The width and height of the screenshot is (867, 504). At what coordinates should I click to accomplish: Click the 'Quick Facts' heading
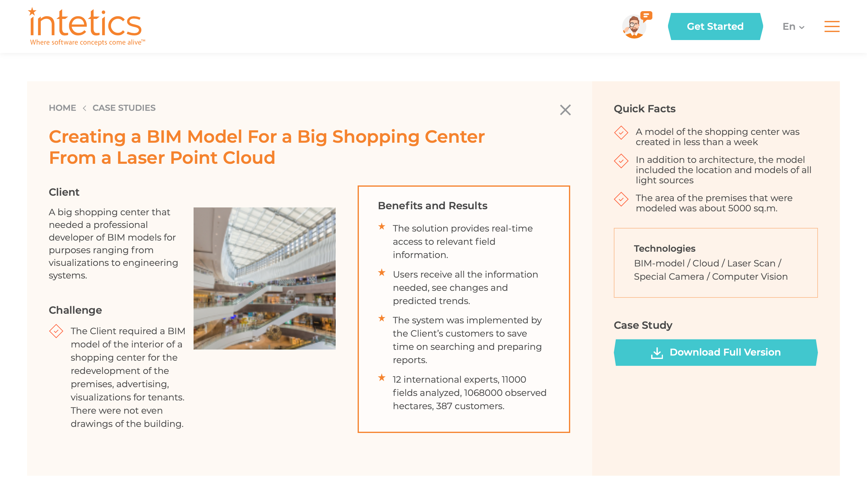point(645,108)
